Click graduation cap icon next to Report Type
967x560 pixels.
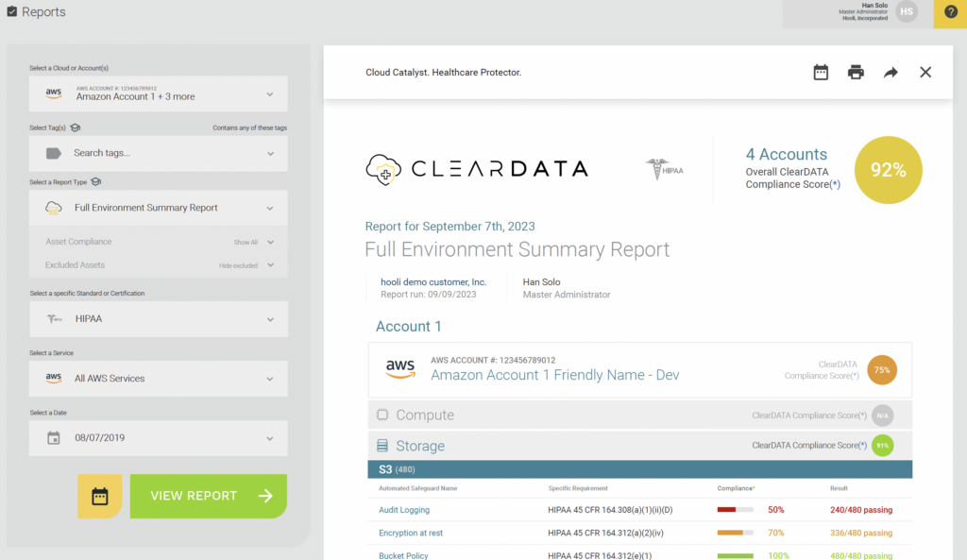[95, 182]
